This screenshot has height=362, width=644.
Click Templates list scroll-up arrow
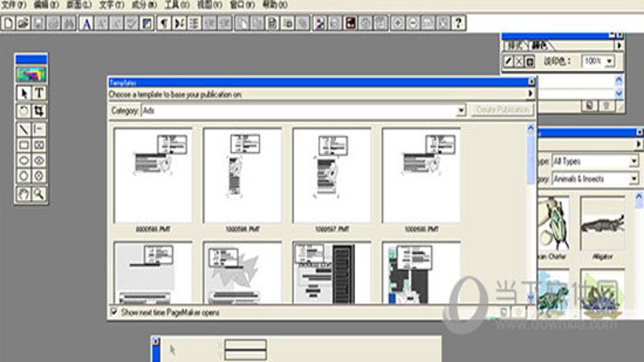[x=531, y=128]
